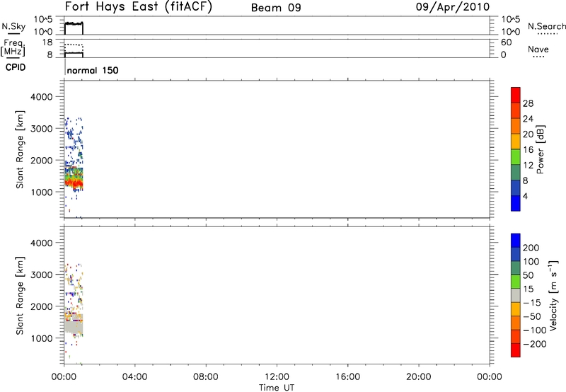Click the Fort Hays East (fitACF) title

(137, 8)
